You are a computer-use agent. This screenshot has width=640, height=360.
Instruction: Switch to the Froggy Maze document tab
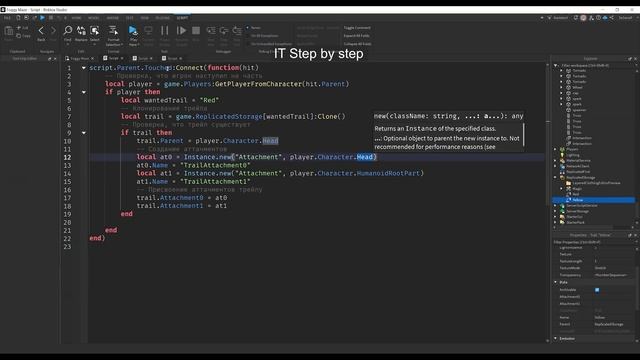(79, 59)
